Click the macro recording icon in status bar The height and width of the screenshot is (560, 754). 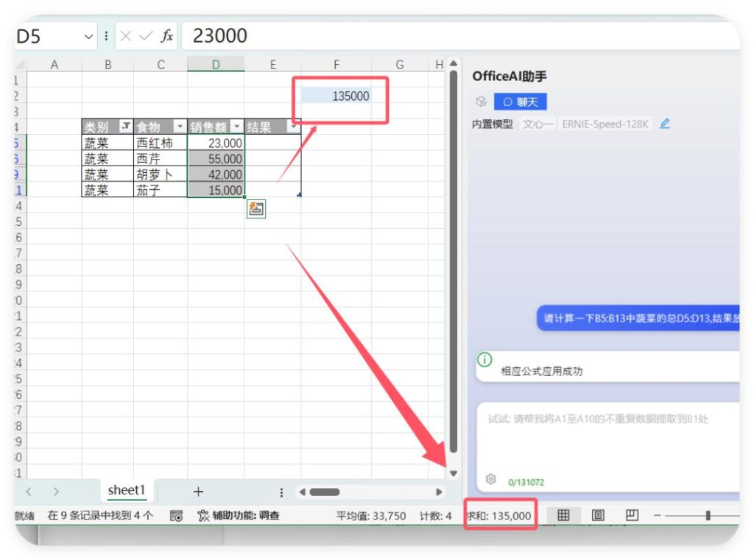(176, 516)
